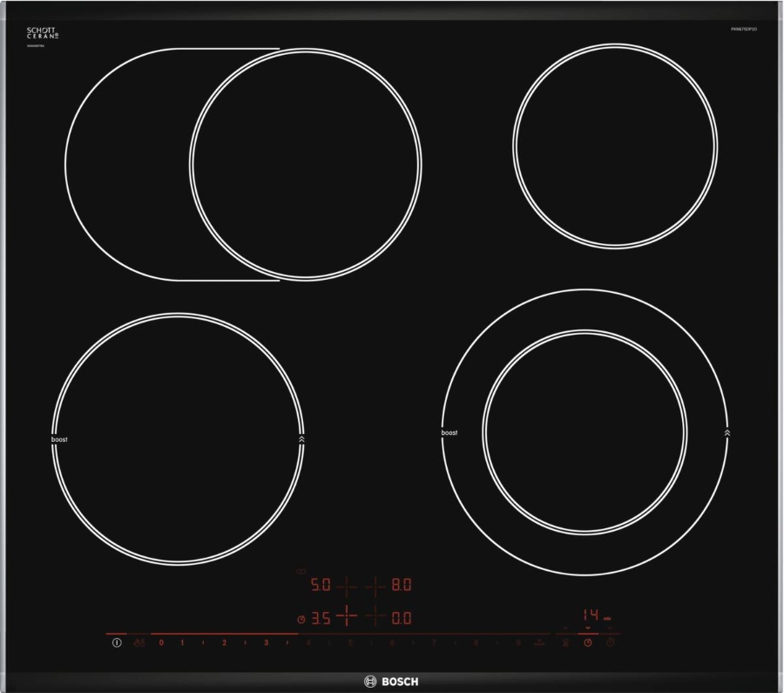Set power level 1 on slider
Screen dimensions: 784x693
[183, 643]
